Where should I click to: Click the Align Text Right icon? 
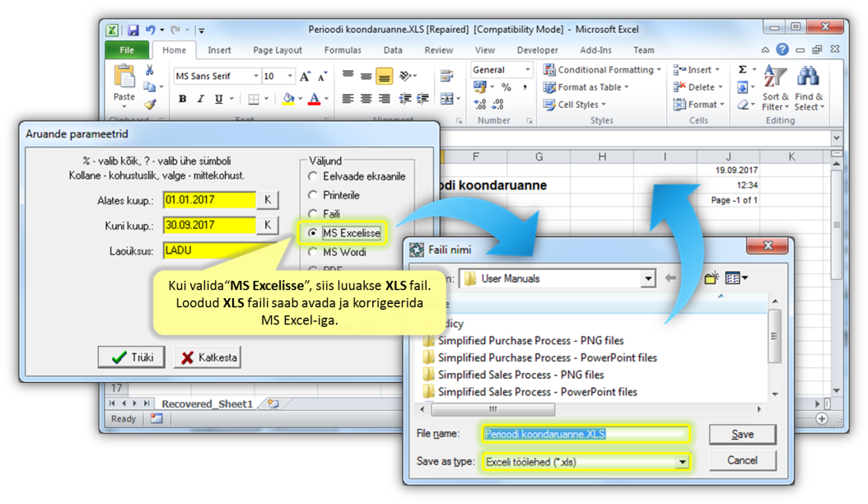(385, 99)
